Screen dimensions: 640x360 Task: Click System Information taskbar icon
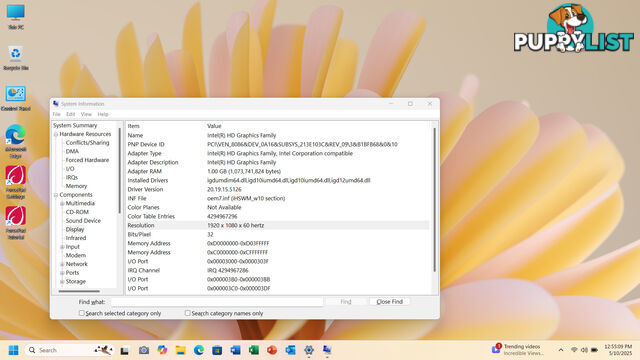point(327,350)
